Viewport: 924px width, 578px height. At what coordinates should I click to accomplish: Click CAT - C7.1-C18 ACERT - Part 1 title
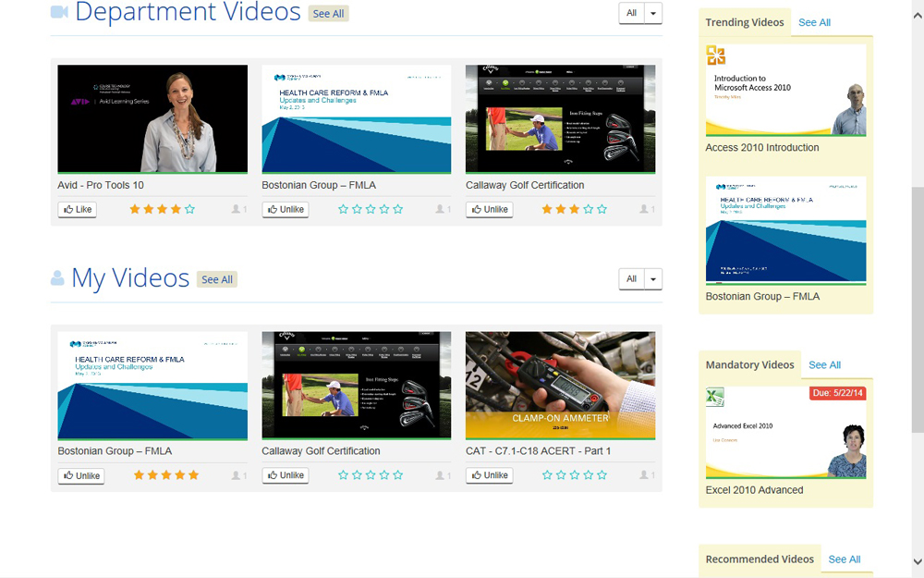click(538, 451)
